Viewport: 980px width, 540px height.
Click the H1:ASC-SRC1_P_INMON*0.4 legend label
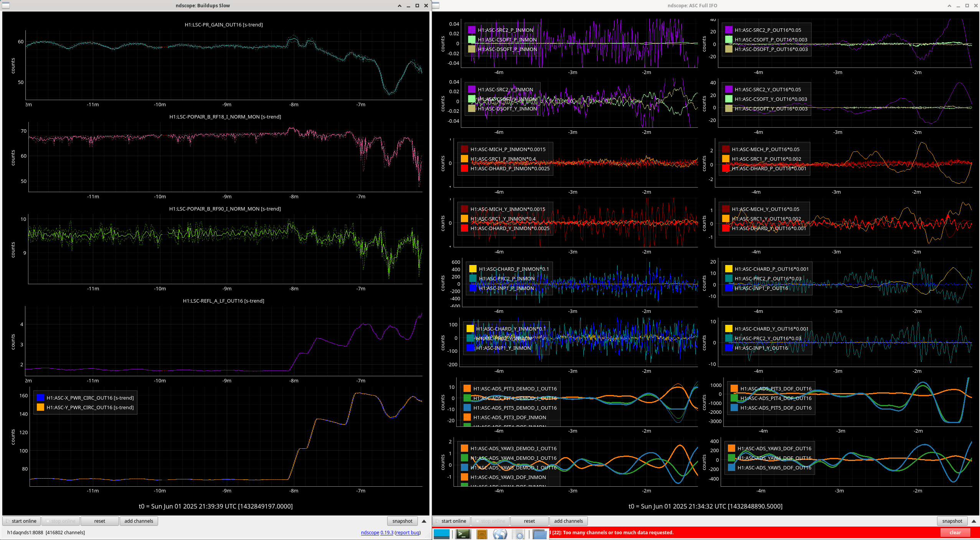click(503, 159)
